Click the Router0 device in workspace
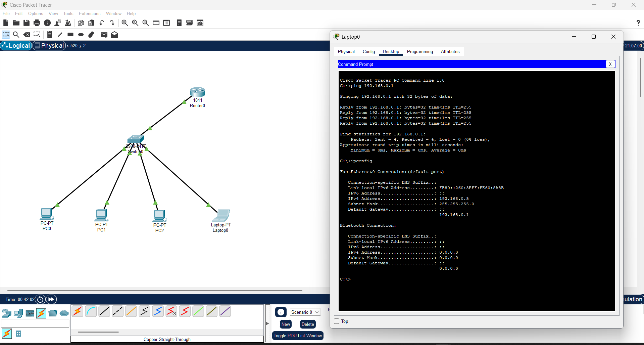This screenshot has height=345, width=644. click(x=197, y=92)
